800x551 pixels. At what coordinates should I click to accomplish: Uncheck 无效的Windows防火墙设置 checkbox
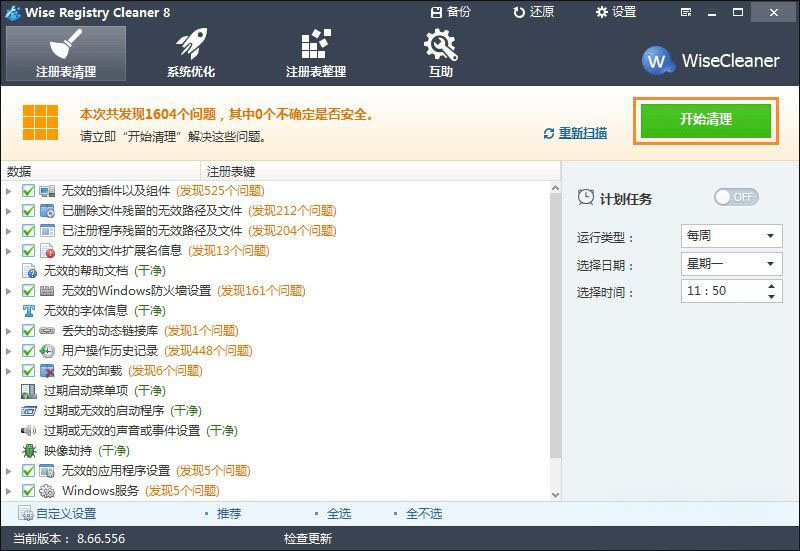tap(28, 291)
